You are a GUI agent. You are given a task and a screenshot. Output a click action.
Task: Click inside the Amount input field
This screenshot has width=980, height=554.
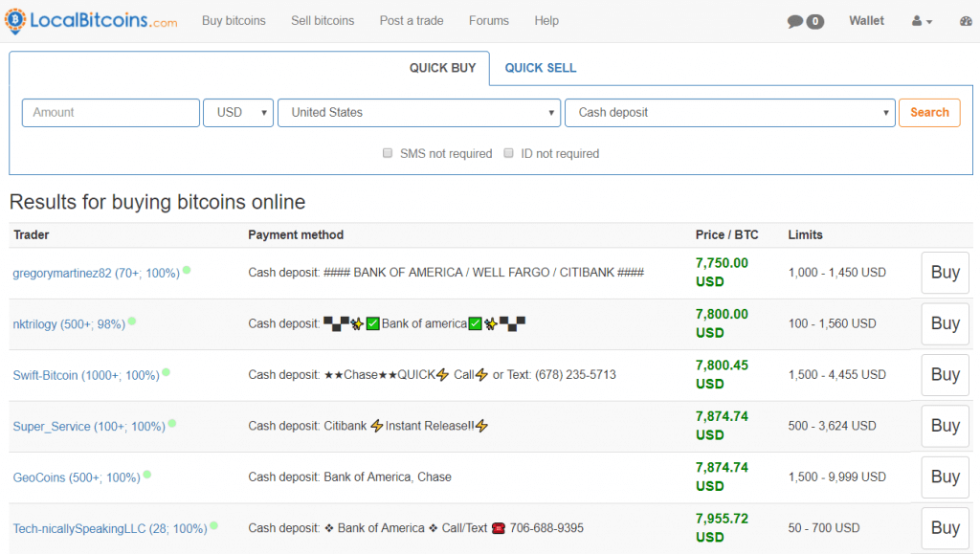click(x=111, y=113)
